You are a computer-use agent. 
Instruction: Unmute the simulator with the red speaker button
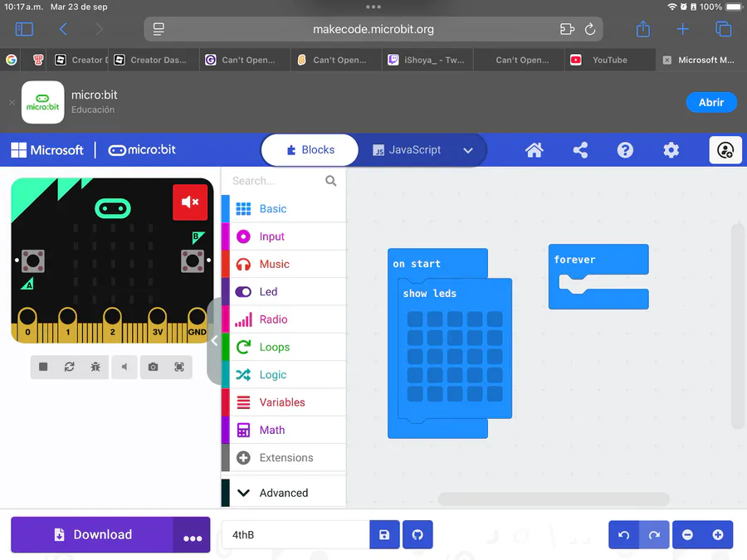point(190,202)
